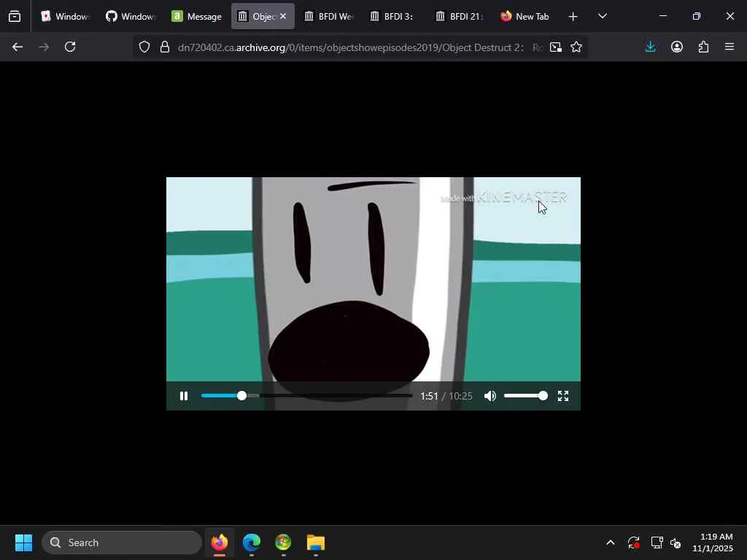
Task: Show site security padlock info
Action: [164, 47]
